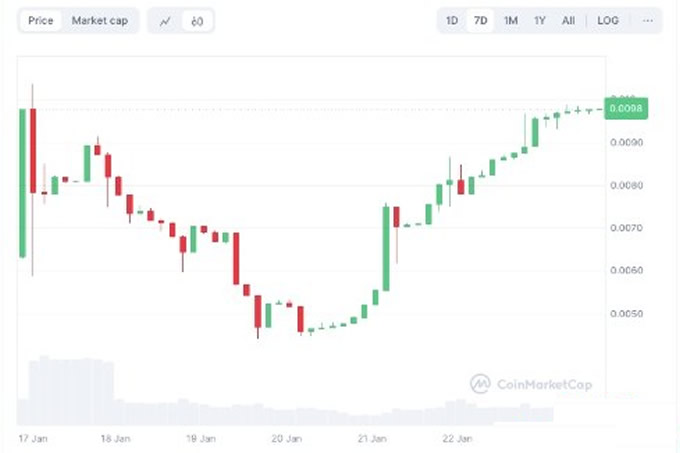Click the CoinMarketCap watermark logo
This screenshot has width=680, height=453.
[x=531, y=384]
